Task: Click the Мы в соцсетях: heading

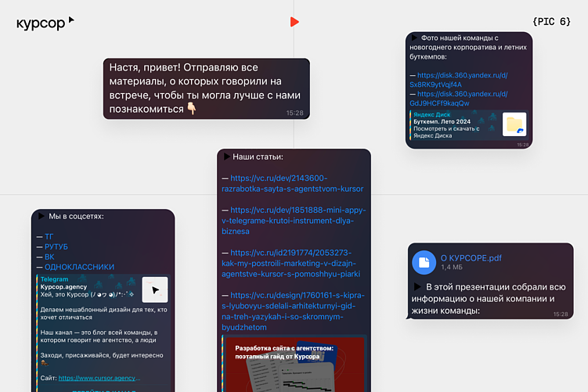Action: click(76, 216)
